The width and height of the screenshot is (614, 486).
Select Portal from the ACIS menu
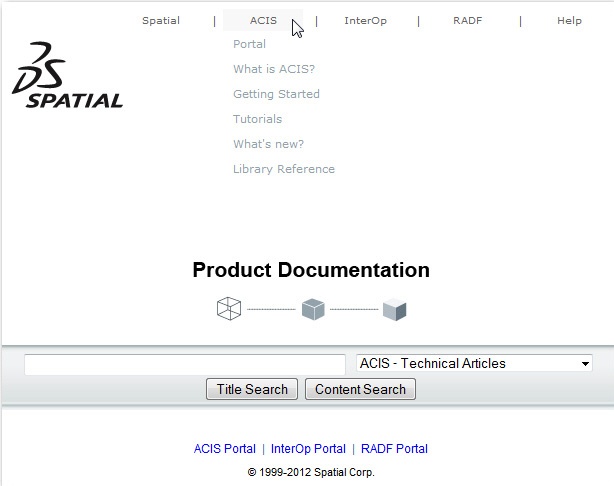(249, 44)
